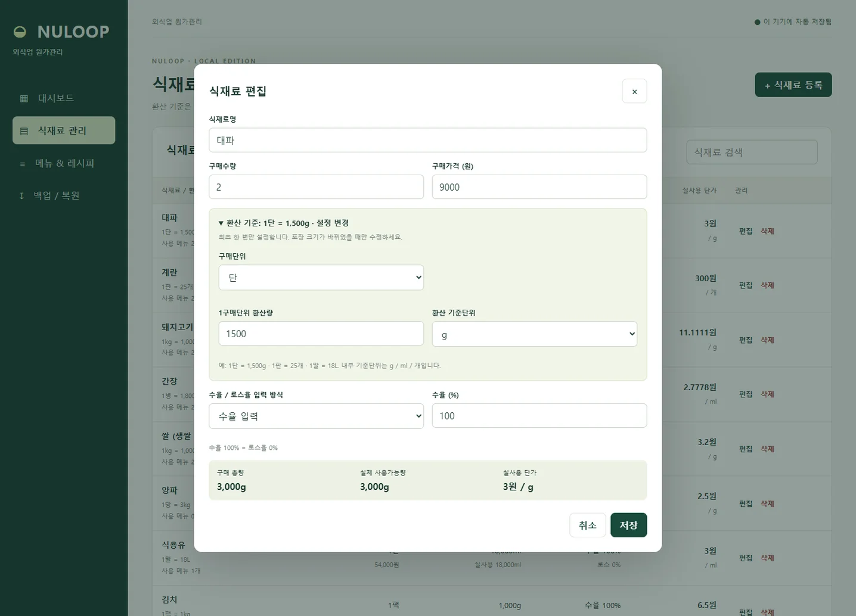The height and width of the screenshot is (616, 856).
Task: Collapse the 환산 기준 설정 변경 section
Action: click(284, 223)
